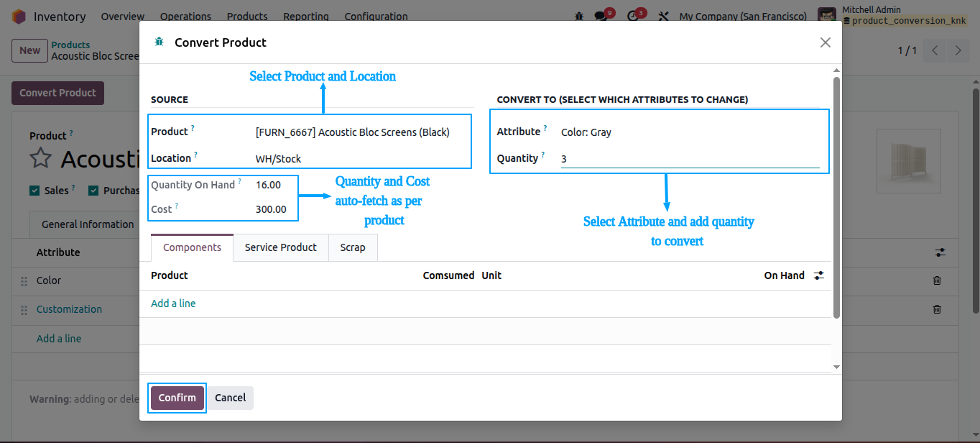Delete the Color attribute row trash icon
Image resolution: width=980 pixels, height=443 pixels.
[x=937, y=280]
